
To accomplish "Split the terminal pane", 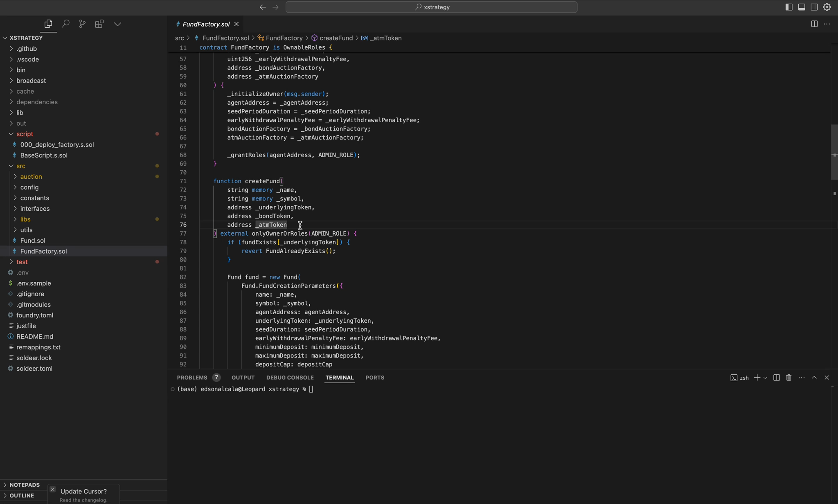I will [x=776, y=378].
